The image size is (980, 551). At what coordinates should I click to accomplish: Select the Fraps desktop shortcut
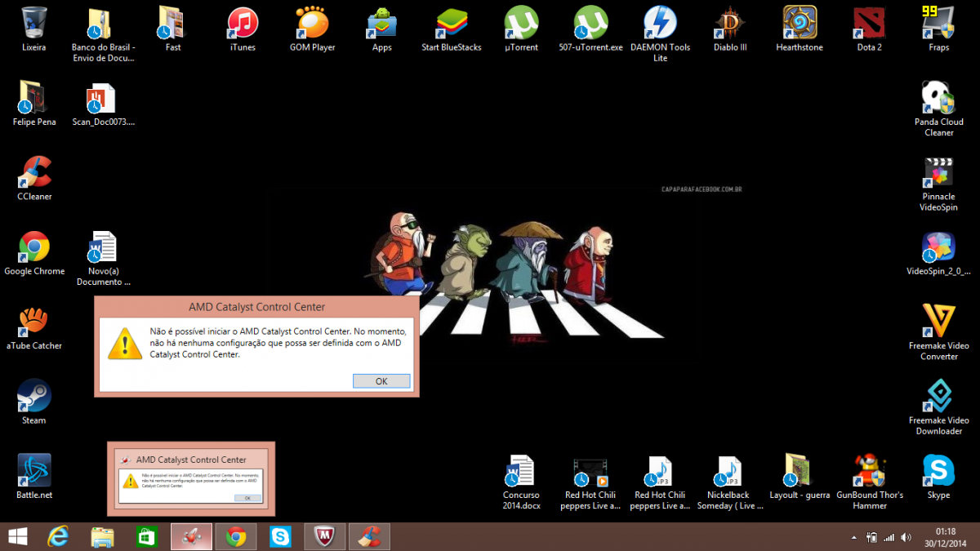[939, 29]
